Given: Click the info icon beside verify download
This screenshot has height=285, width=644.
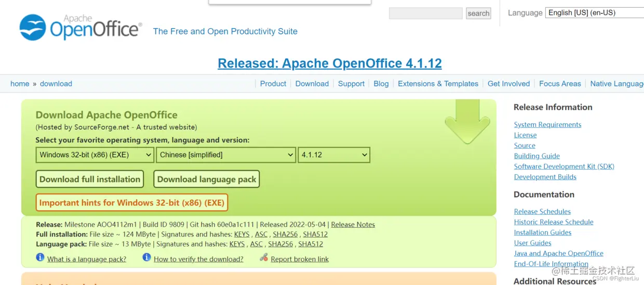Looking at the screenshot, I should 146,257.
